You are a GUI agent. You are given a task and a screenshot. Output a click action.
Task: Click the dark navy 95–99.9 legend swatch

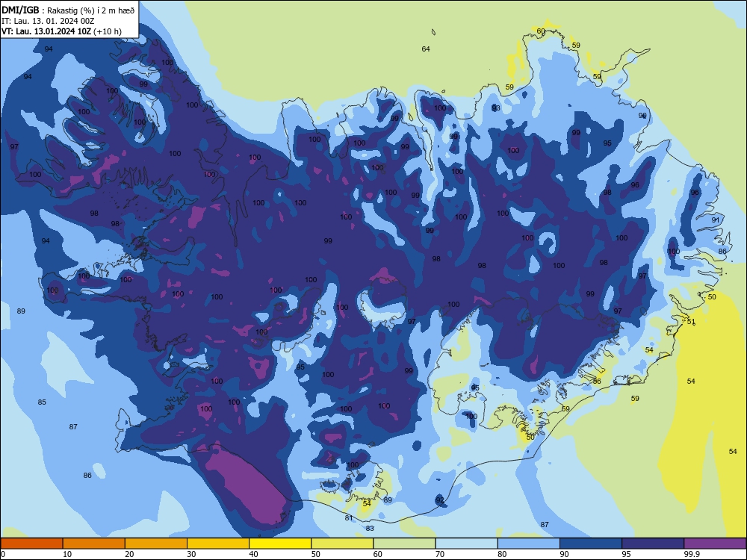653,544
